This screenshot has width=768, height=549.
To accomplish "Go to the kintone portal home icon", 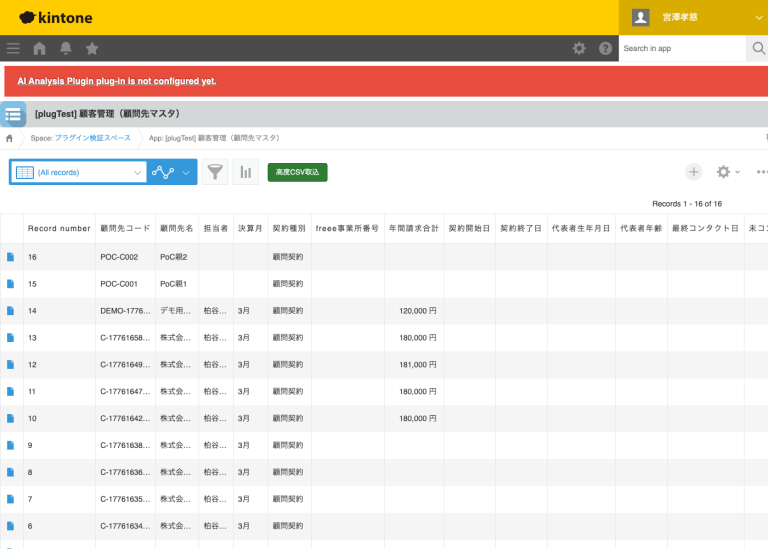I will 40,48.
